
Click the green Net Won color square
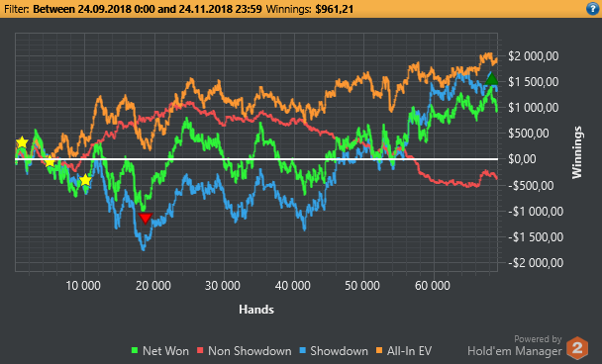click(135, 350)
